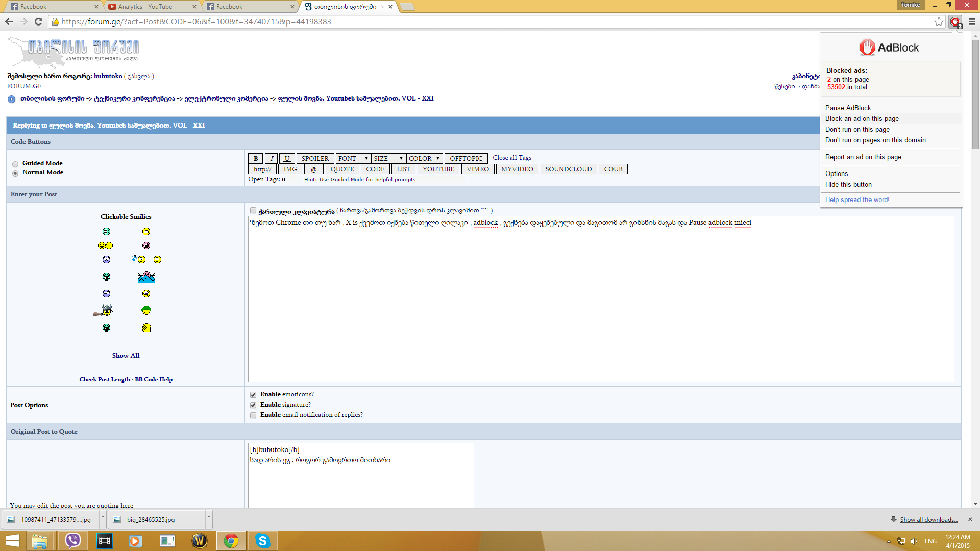Screen dimensions: 980x551
Task: Open the FONT dropdown
Action: pos(353,159)
